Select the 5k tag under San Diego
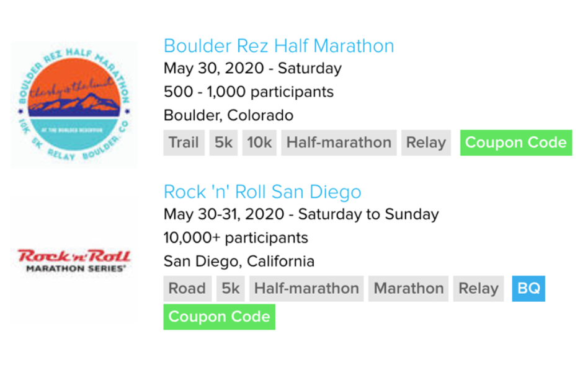The image size is (588, 370). coord(230,289)
